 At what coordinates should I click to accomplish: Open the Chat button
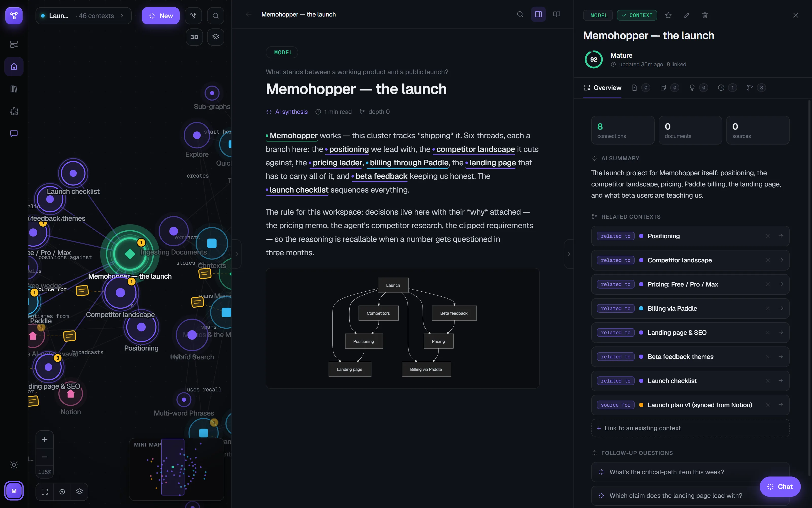point(780,486)
